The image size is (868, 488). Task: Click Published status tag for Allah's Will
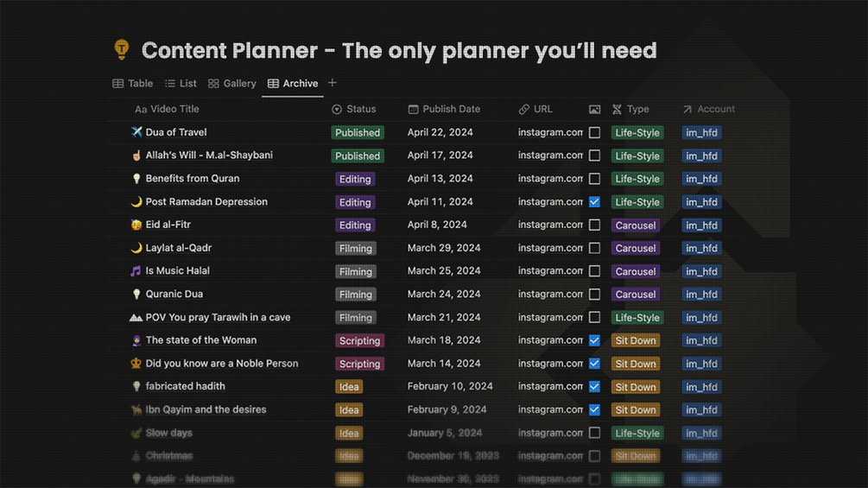[358, 156]
